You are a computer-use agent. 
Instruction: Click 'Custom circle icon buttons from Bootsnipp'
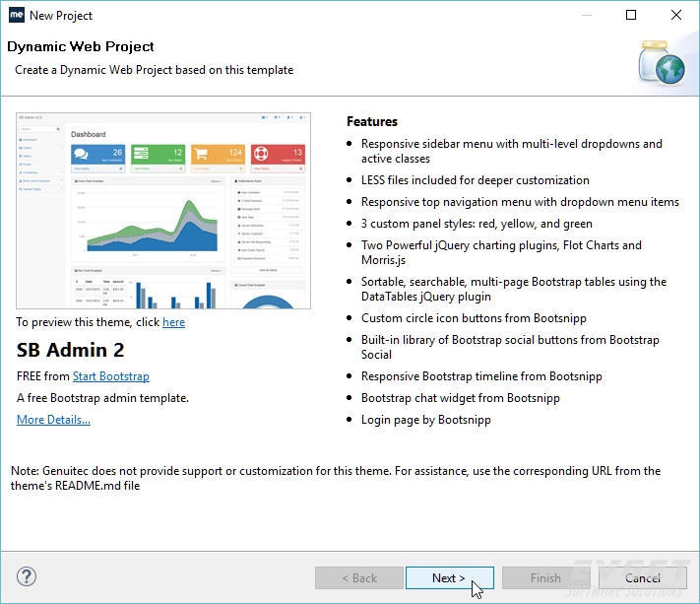pyautogui.click(x=474, y=318)
